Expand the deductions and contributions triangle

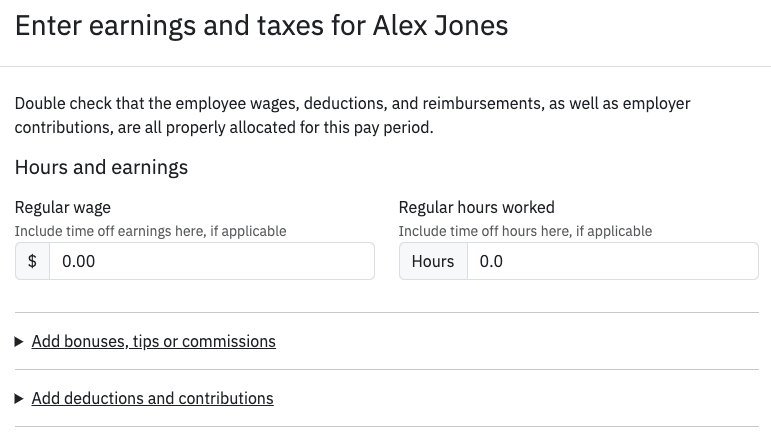(19, 399)
